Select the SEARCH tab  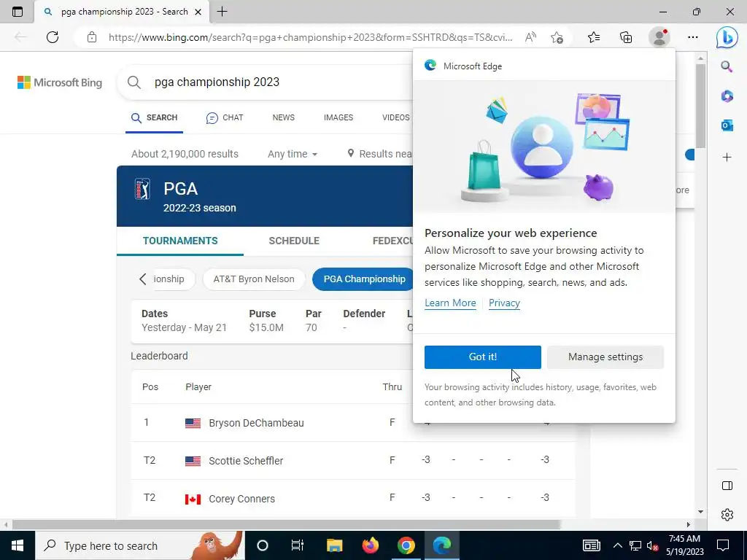154,117
